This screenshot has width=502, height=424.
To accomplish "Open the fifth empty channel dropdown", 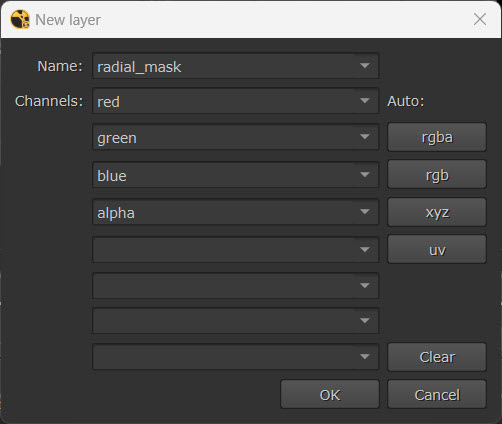I will pyautogui.click(x=365, y=249).
